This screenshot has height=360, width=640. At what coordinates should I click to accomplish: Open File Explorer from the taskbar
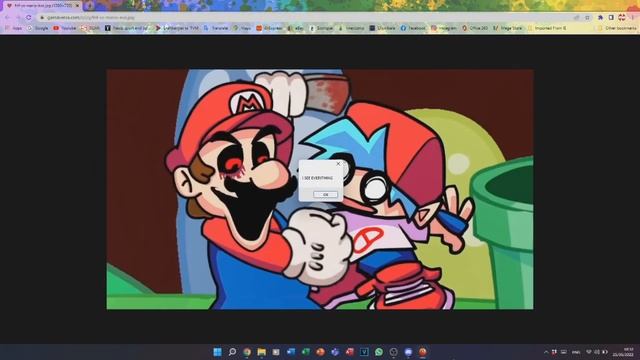[262, 352]
